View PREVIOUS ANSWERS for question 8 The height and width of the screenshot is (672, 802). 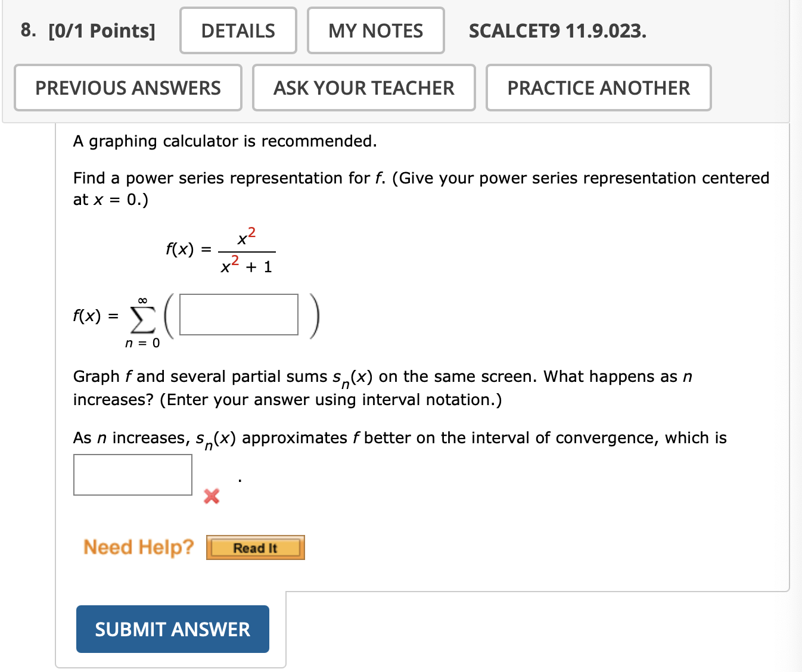click(128, 88)
